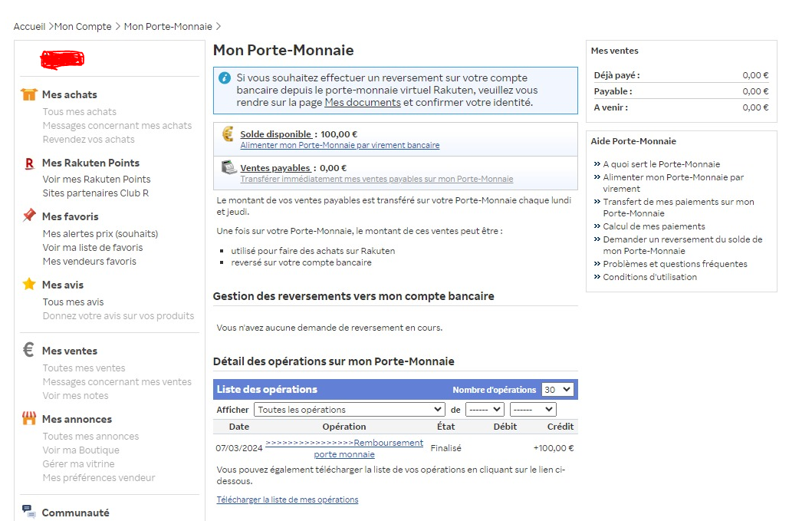
Task: Go to Accueil in breadcrumb
Action: click(x=29, y=26)
